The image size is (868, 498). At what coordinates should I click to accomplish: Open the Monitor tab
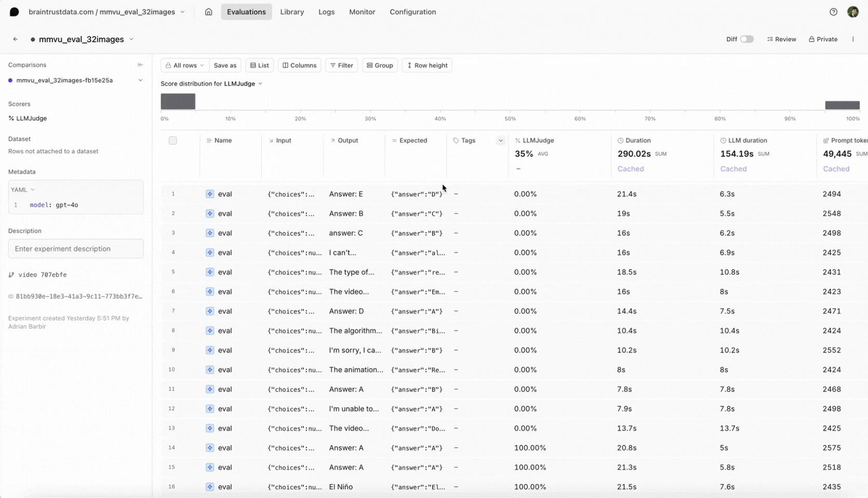point(362,12)
